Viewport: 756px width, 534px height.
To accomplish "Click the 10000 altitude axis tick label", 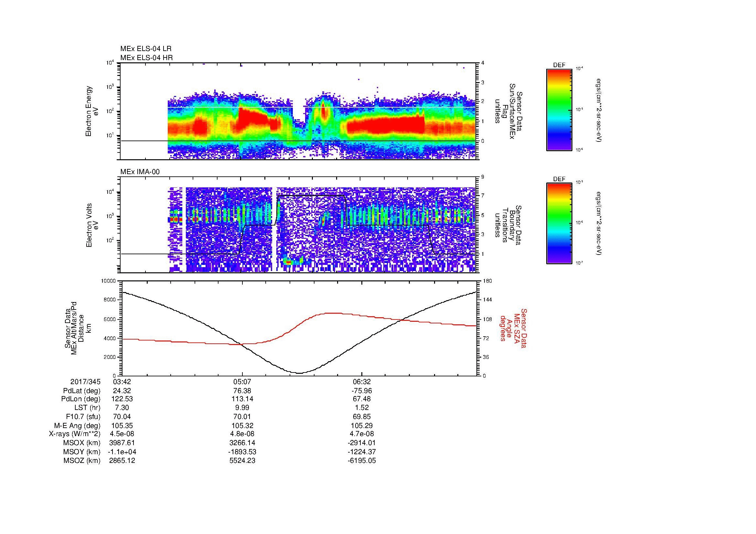I will pyautogui.click(x=108, y=281).
